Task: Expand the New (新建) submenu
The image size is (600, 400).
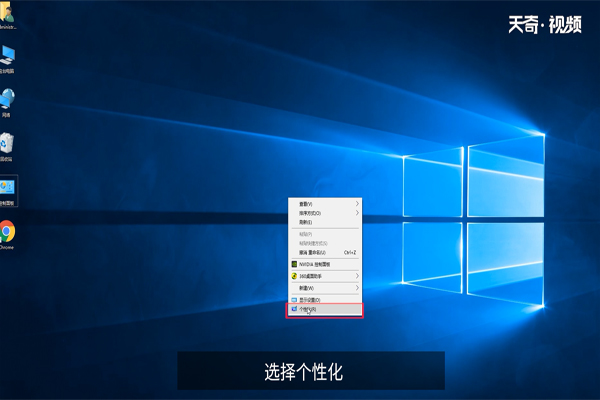Action: tap(324, 288)
